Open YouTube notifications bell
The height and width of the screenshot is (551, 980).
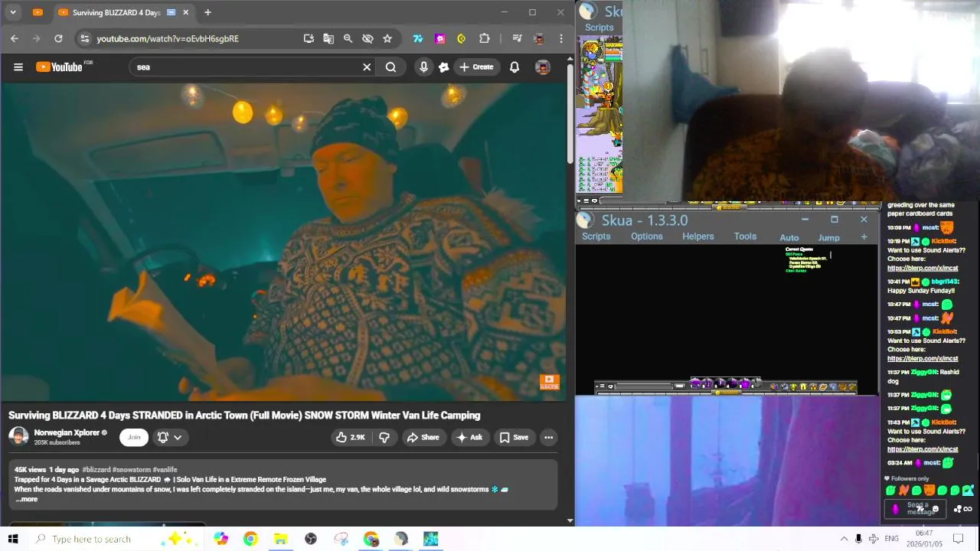pos(514,67)
